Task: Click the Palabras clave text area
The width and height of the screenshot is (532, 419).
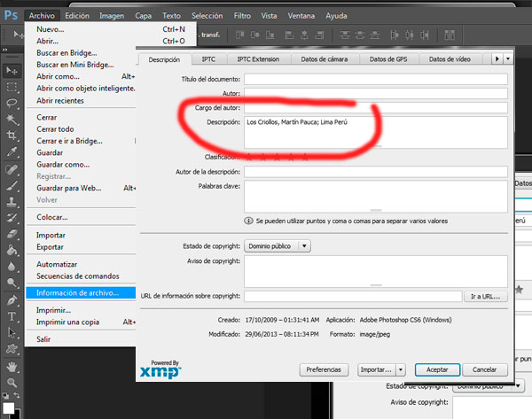Action: pyautogui.click(x=376, y=197)
